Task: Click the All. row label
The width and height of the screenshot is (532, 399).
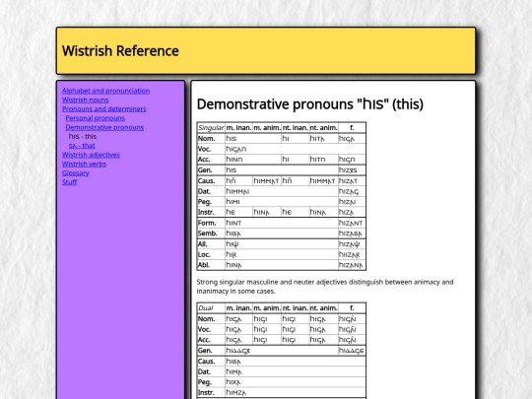Action: (x=211, y=244)
